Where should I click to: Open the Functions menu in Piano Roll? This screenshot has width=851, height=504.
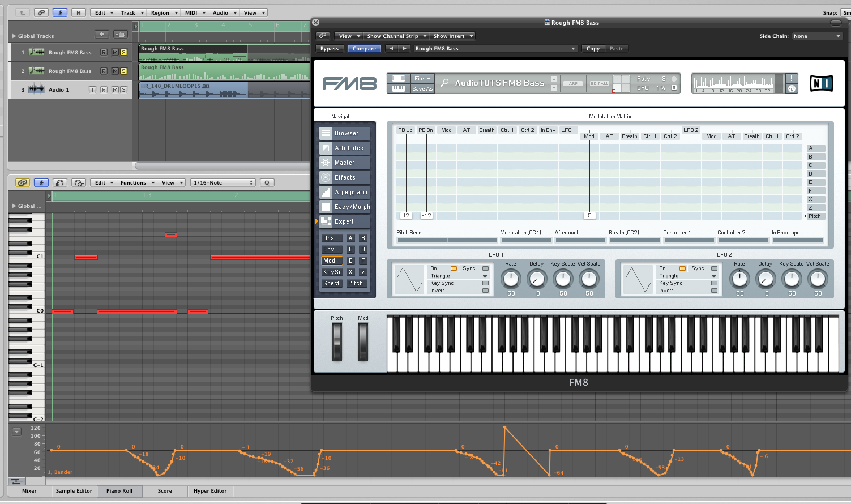136,182
